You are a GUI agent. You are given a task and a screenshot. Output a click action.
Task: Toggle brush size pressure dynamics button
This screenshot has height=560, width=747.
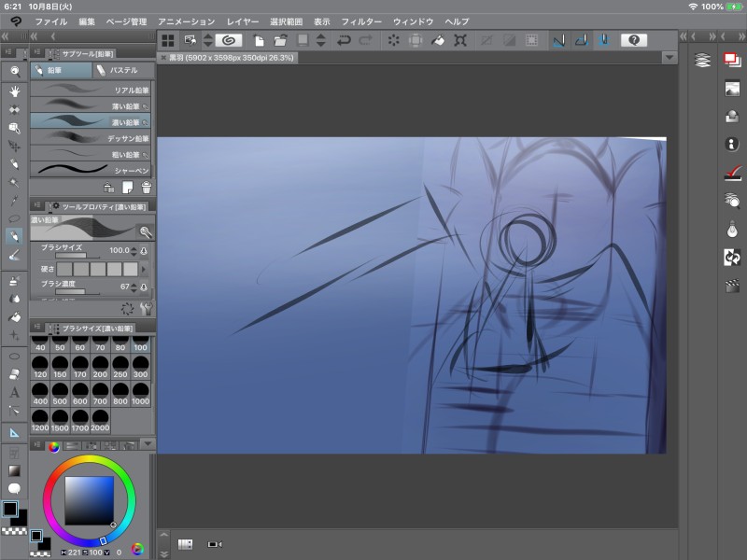point(144,250)
